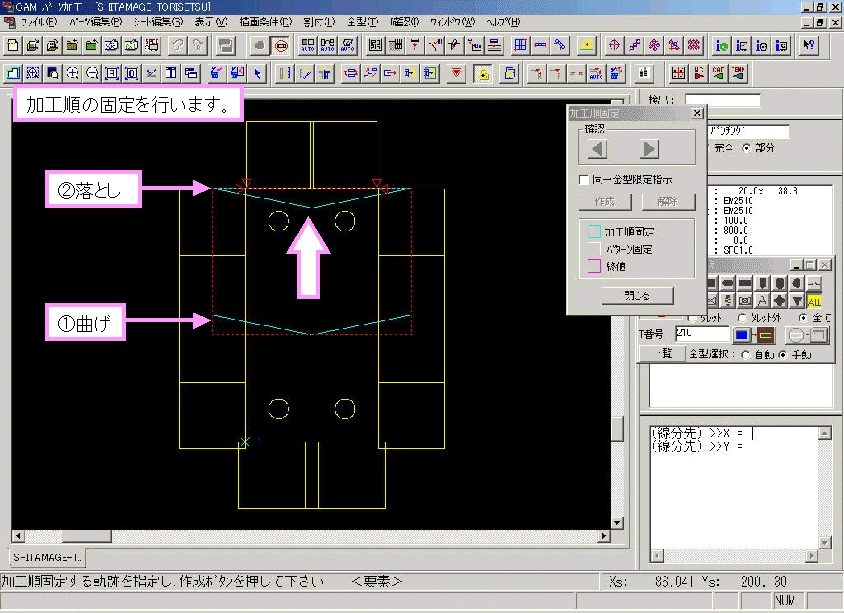Select the yellow ALL tool-shape filter
844x613 pixels.
[814, 301]
